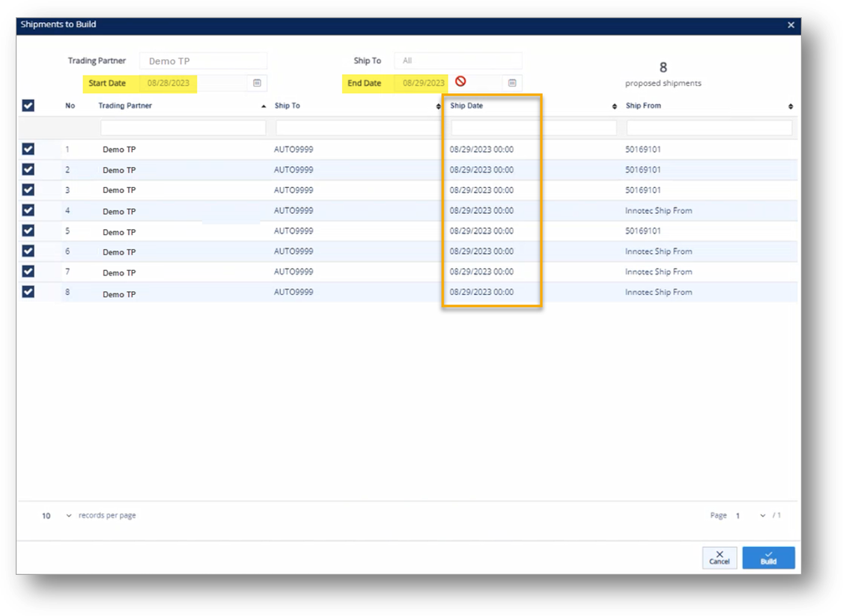Uncheck shipment row 1 checkbox

(x=28, y=149)
